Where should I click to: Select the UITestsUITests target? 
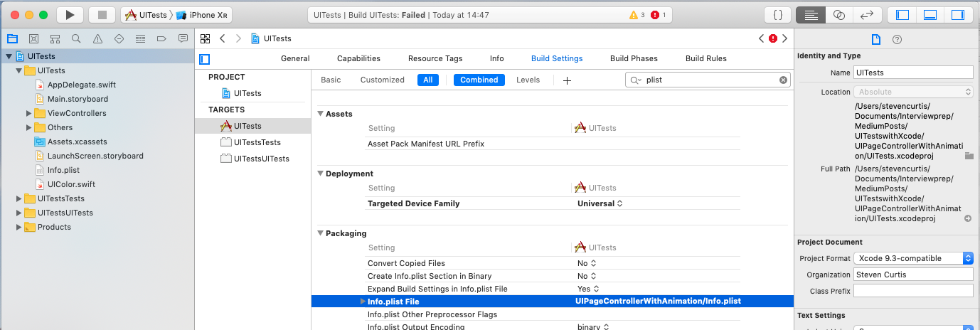click(261, 159)
